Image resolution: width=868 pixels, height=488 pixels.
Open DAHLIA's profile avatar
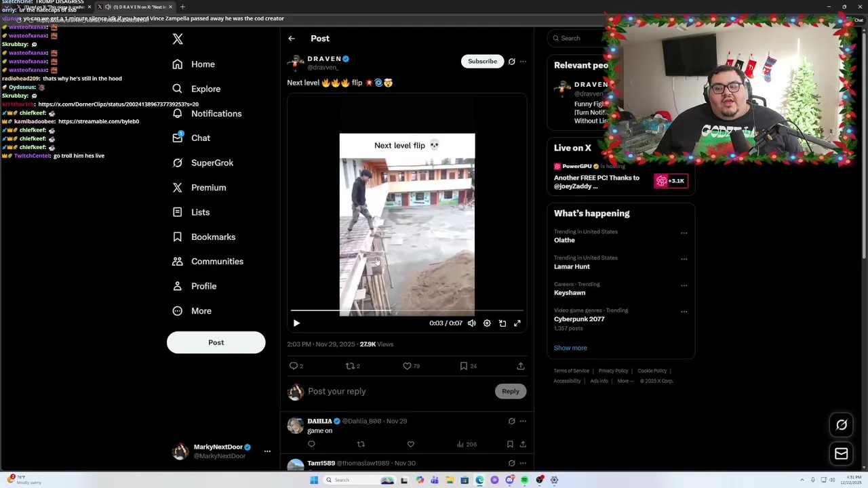tap(296, 425)
